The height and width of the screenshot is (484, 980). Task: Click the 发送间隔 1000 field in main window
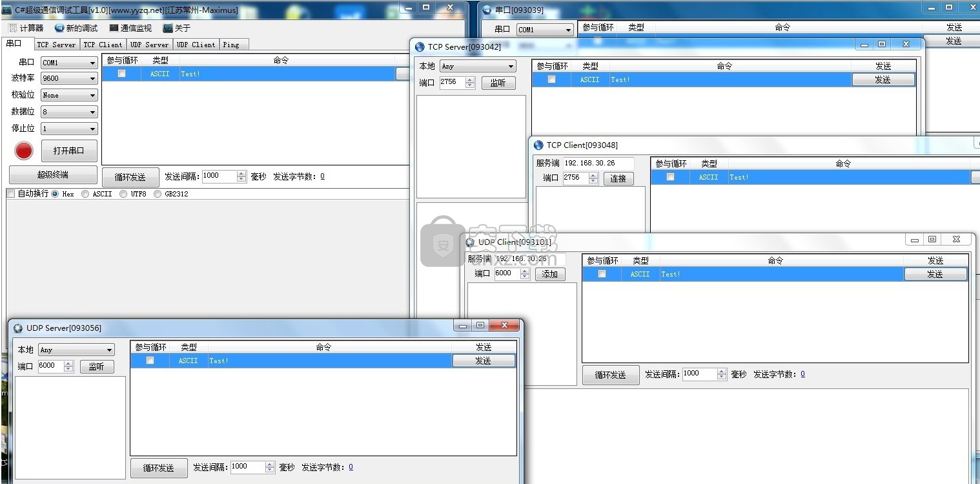[219, 176]
